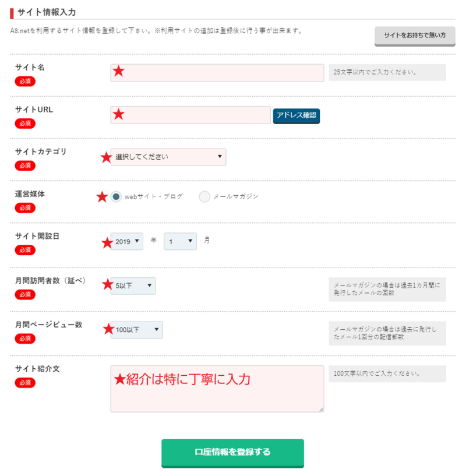The height and width of the screenshot is (476, 466).
Task: Click the 必須 badge under サイト紹介文
Action: [x=25, y=383]
